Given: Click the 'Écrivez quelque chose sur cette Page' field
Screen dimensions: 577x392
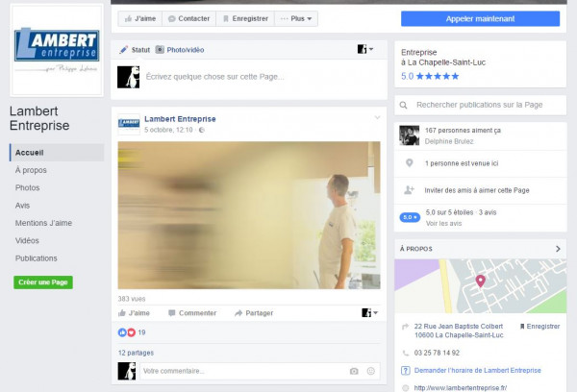Looking at the screenshot, I should (x=214, y=77).
